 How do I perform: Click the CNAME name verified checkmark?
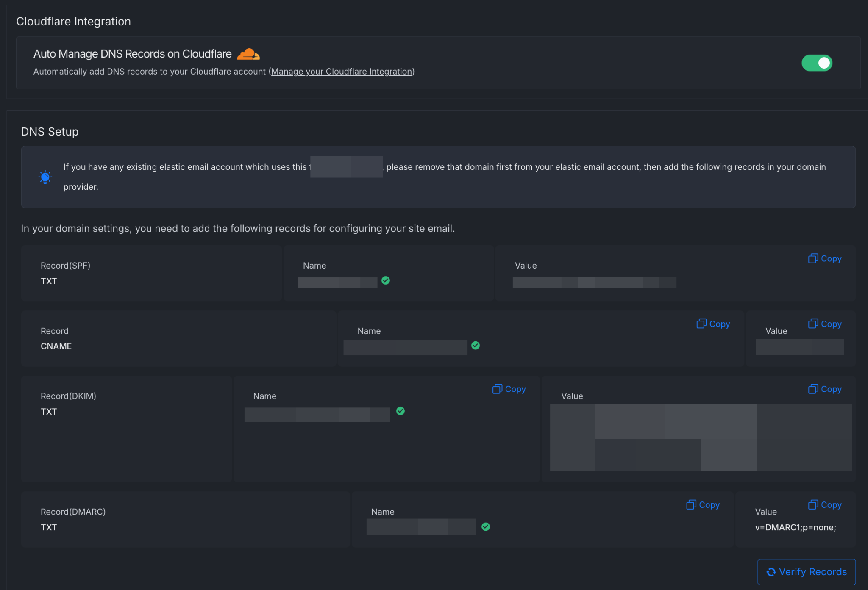(x=476, y=346)
